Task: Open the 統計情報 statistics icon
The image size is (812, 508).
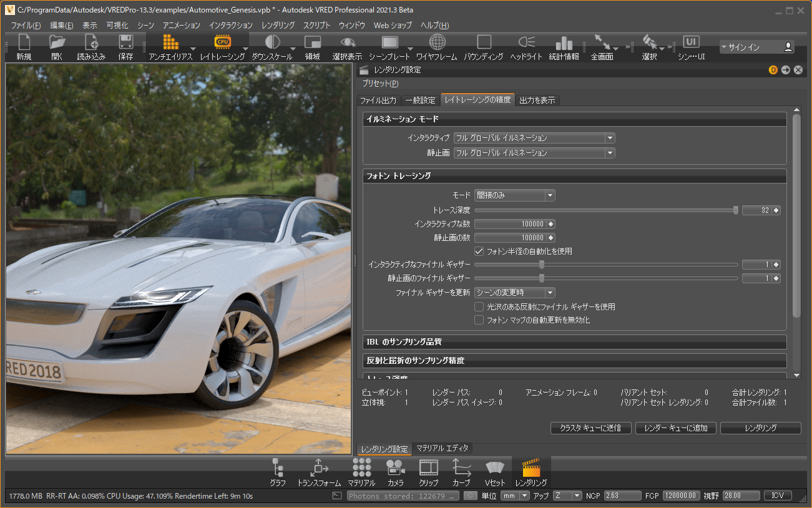Action: (x=564, y=42)
